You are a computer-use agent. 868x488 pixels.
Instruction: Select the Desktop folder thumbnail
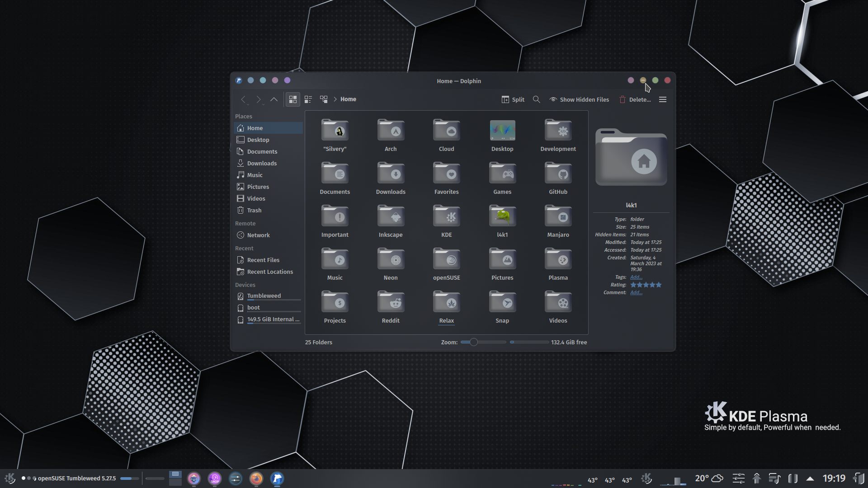point(503,130)
